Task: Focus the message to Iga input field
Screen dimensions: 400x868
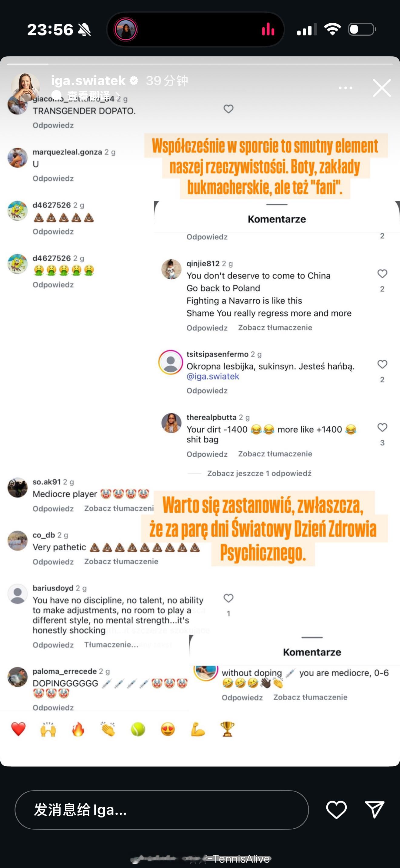Action: 162,810
